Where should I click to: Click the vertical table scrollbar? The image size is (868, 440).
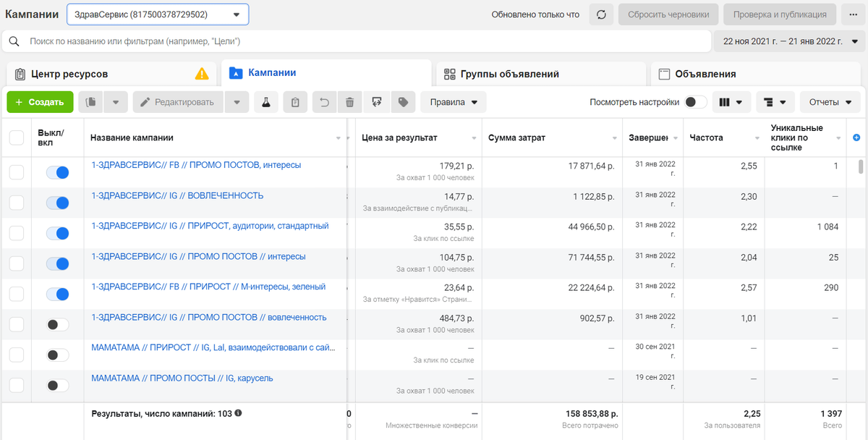tap(861, 166)
